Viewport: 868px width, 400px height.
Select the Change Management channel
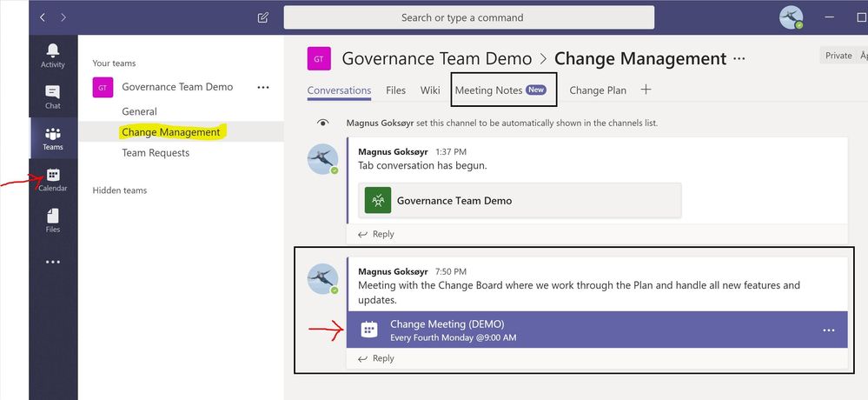click(x=171, y=132)
